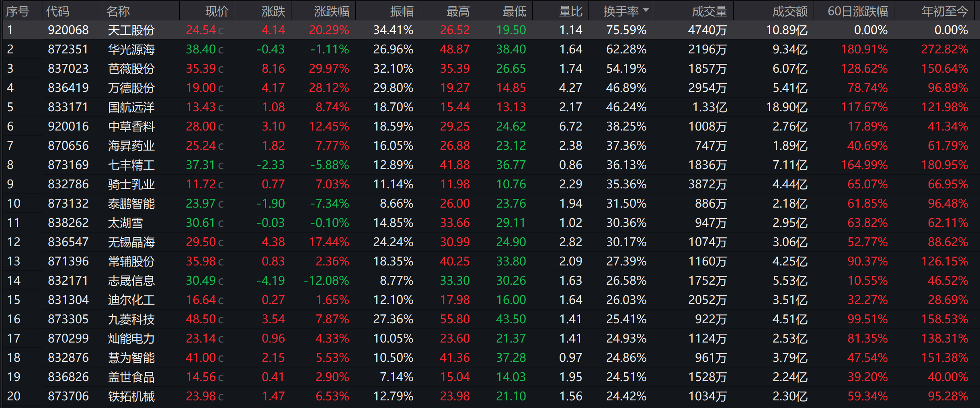Select the stock 志晟信息

131,281
